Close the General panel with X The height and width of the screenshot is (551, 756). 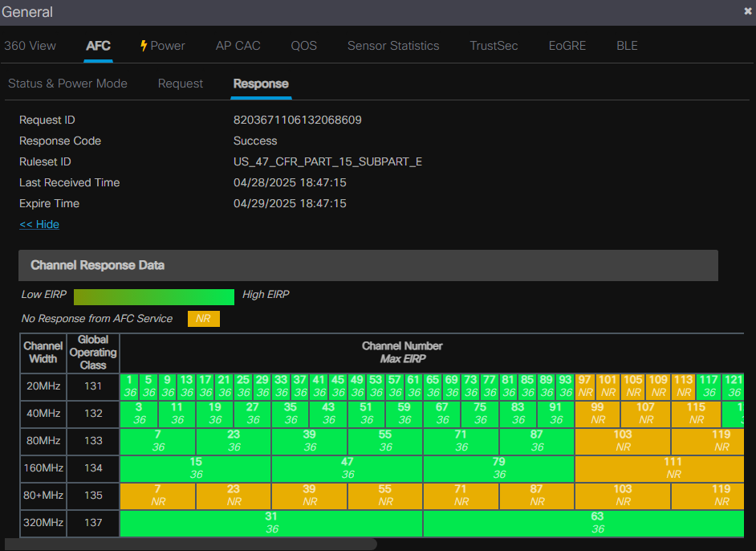[748, 11]
